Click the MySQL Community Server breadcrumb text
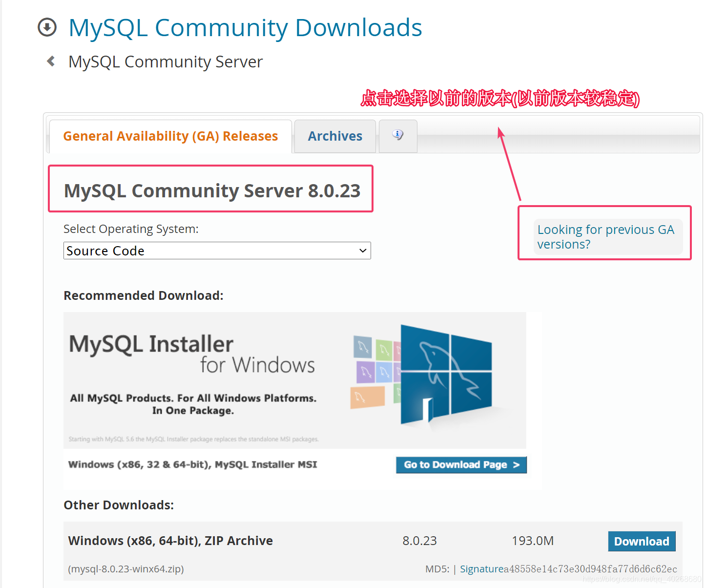The width and height of the screenshot is (706, 588). point(166,62)
